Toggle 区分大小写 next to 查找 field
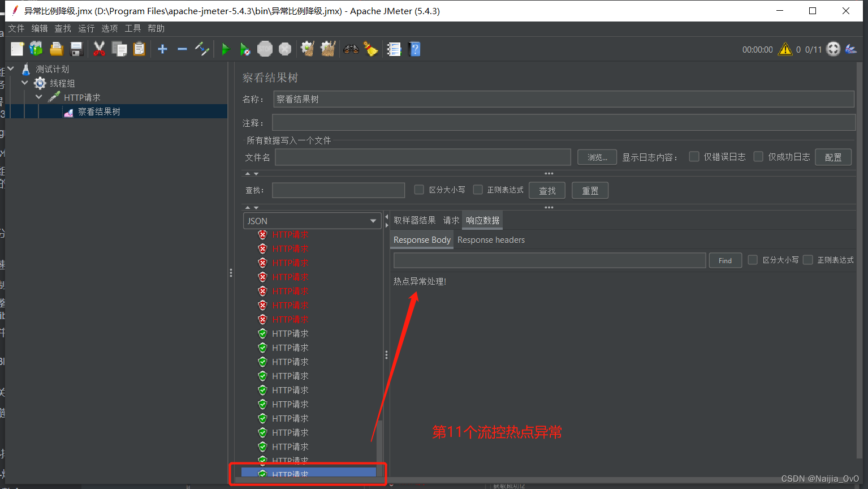 419,190
